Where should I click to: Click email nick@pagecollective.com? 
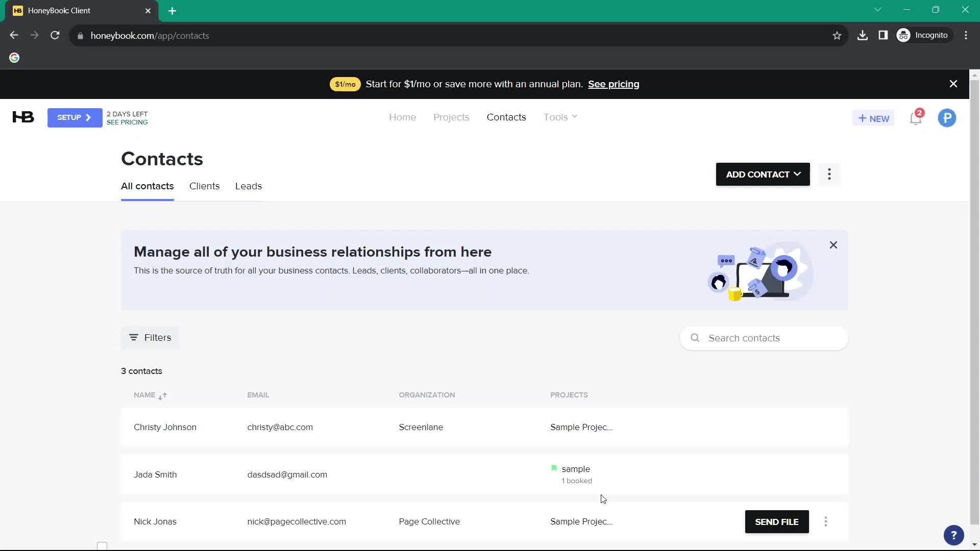[x=297, y=522]
